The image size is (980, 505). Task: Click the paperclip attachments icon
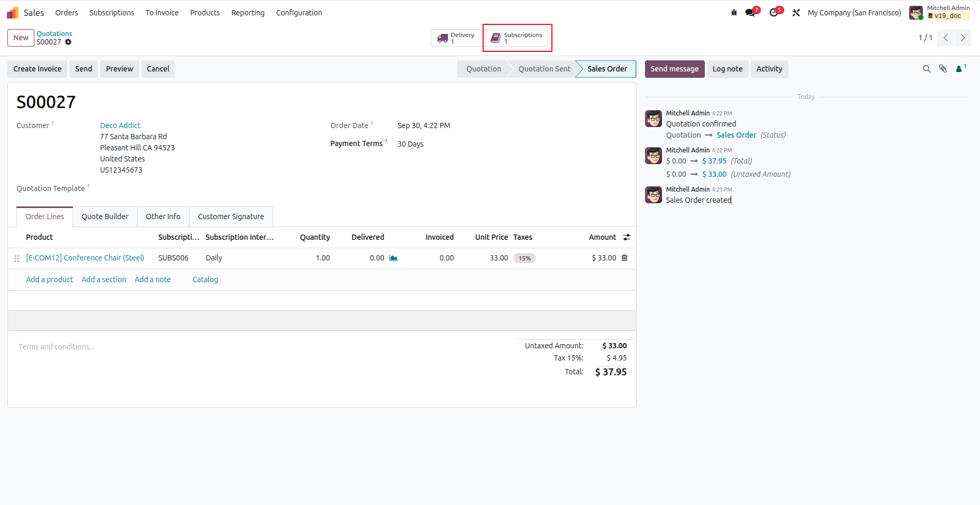[x=943, y=69]
